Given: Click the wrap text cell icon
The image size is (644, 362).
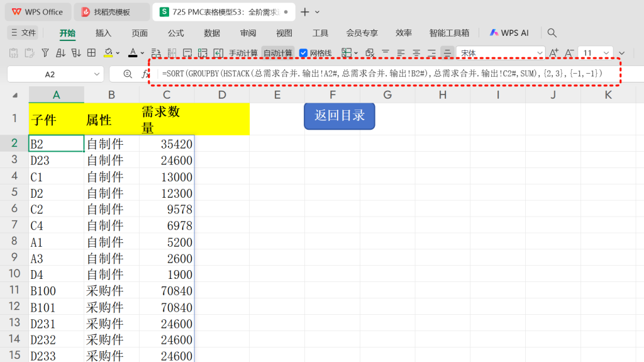Looking at the screenshot, I should (x=187, y=53).
